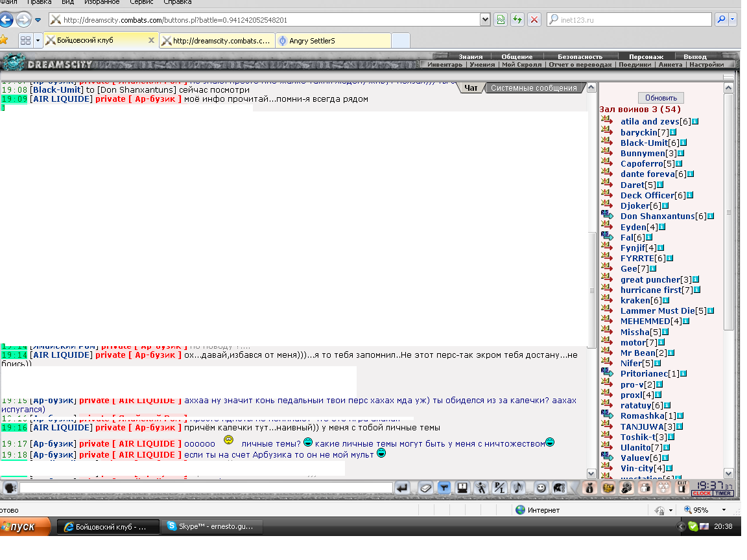Switch to Angry SettlerS browser tab
The height and width of the screenshot is (560, 747).
(x=333, y=41)
